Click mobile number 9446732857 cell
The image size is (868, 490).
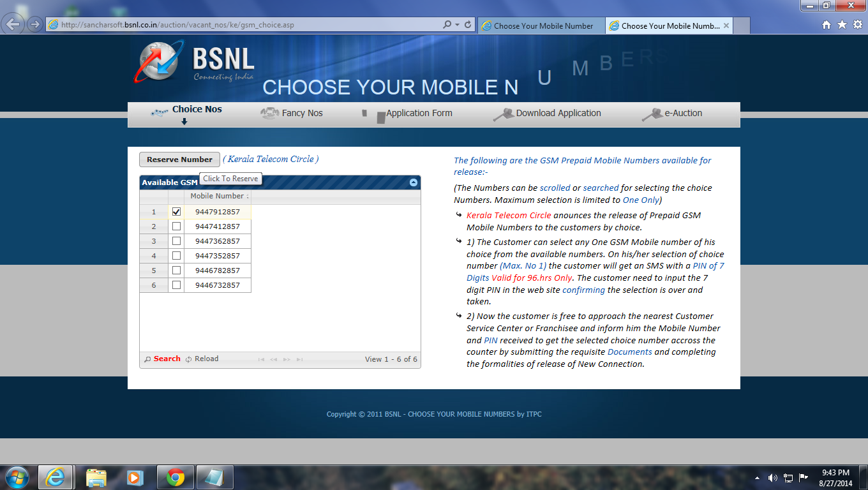pyautogui.click(x=218, y=285)
